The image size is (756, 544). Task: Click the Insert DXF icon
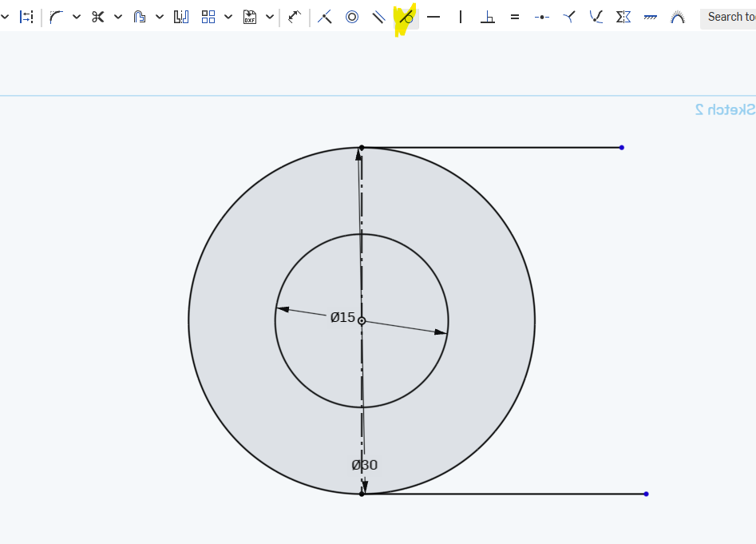tap(250, 17)
